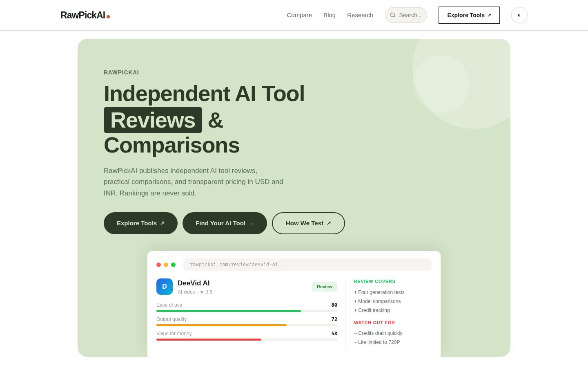Click '− Credits drain quickly' line
This screenshot has height=368, width=588.
tap(378, 333)
